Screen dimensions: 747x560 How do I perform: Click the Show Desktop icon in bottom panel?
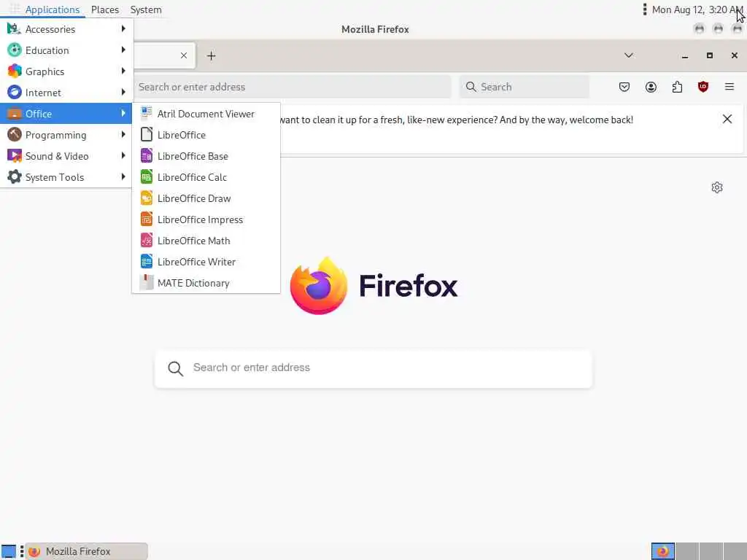9,551
